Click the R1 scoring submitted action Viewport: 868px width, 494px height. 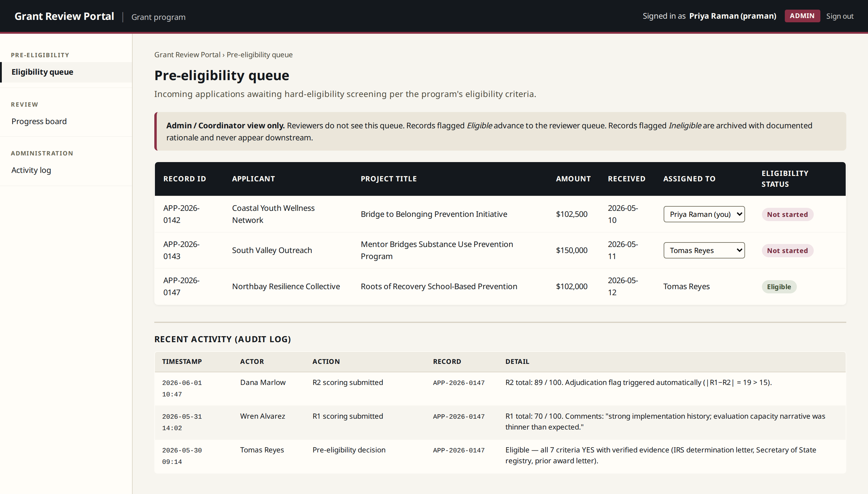click(348, 416)
